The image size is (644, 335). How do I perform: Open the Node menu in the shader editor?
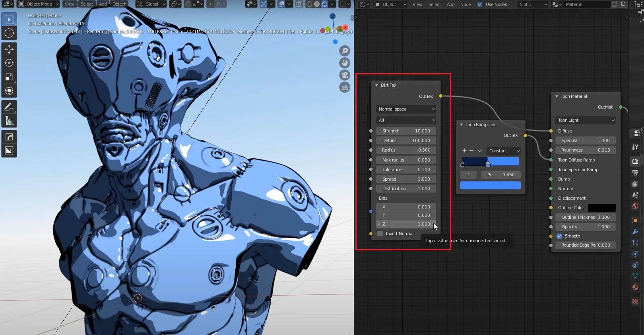465,4
